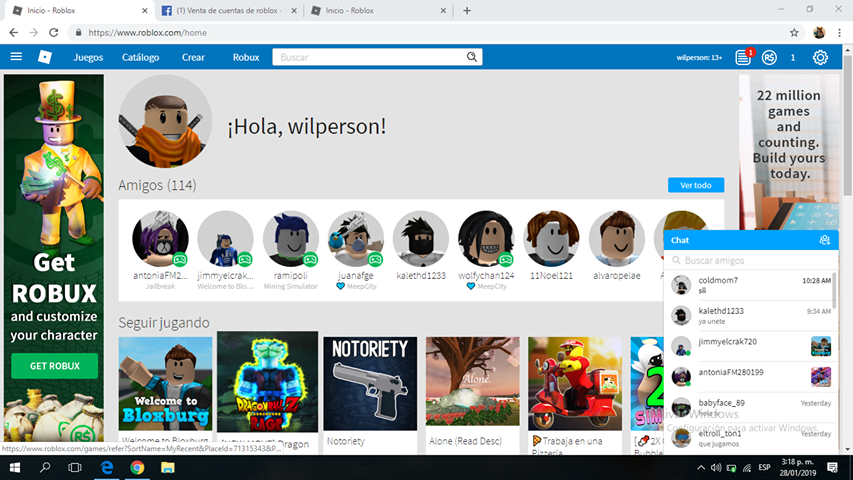Open the Robux menu item
This screenshot has height=480, width=853.
(246, 57)
